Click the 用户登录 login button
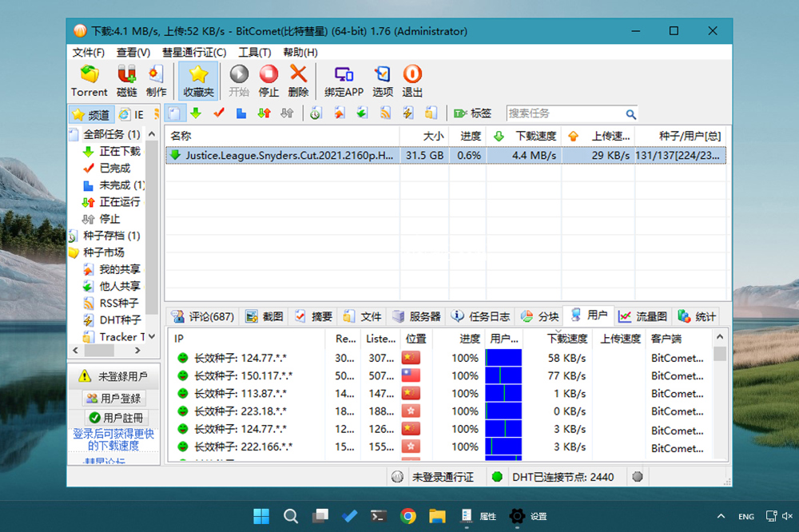Viewport: 799px width, 532px height. (114, 399)
